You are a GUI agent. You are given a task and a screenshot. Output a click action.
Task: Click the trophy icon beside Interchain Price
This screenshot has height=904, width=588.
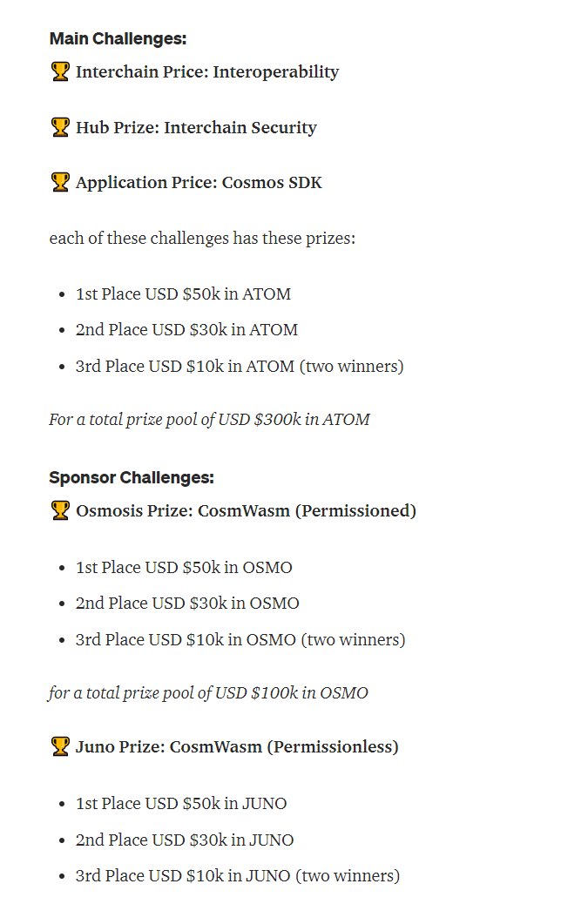(59, 72)
